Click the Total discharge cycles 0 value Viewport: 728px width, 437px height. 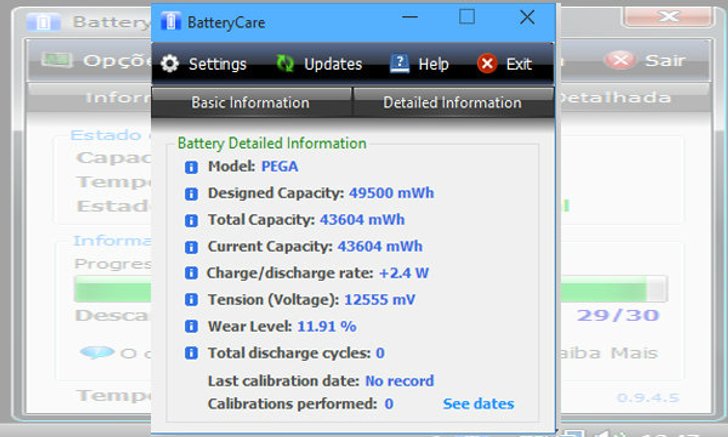click(x=380, y=353)
